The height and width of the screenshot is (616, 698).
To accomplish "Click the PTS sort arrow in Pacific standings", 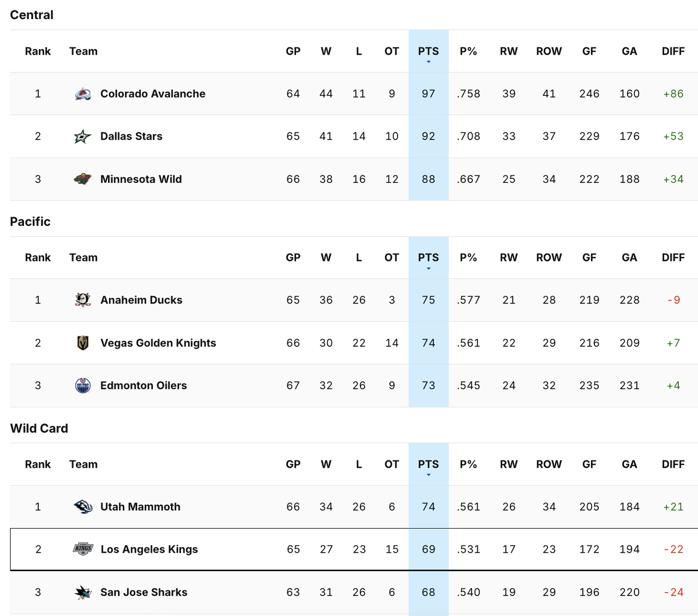I will (429, 268).
